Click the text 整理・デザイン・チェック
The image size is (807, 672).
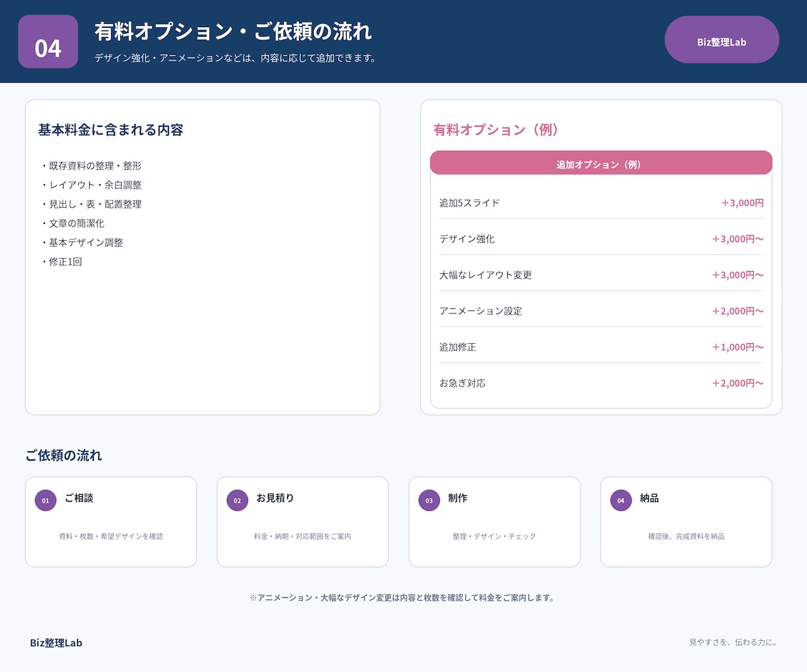click(495, 536)
